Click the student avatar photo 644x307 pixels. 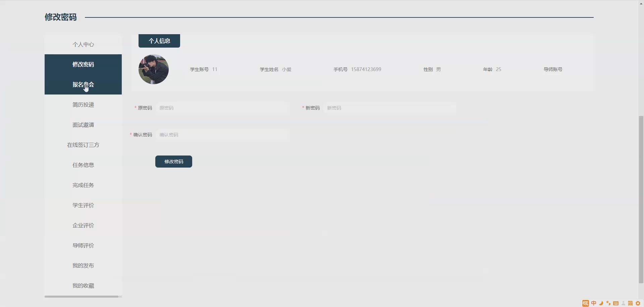(x=154, y=69)
